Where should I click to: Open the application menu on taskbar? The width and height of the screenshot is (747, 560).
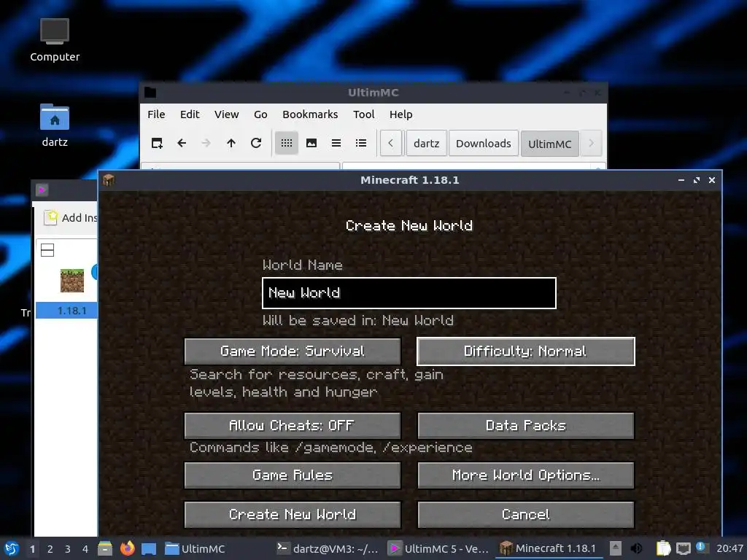pos(12,548)
